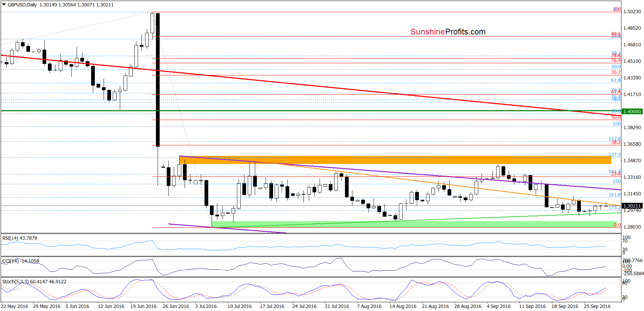
Task: Click the 31 Jul 2016 date label
Action: coord(337,306)
